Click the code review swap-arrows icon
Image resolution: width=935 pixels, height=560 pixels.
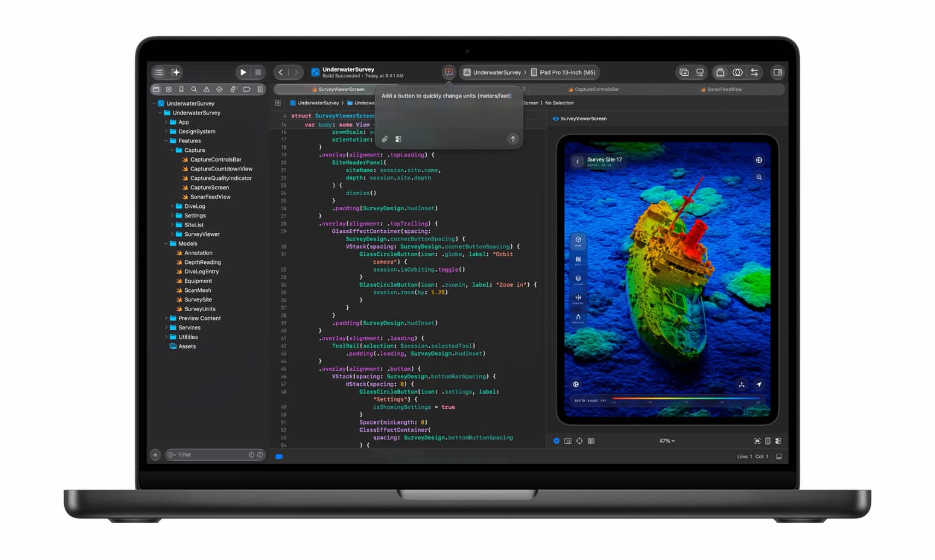coord(754,72)
